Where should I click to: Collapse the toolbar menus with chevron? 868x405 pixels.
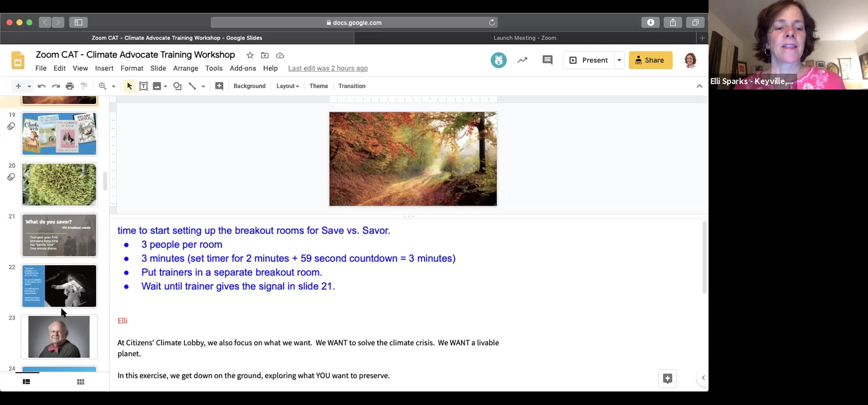point(699,86)
